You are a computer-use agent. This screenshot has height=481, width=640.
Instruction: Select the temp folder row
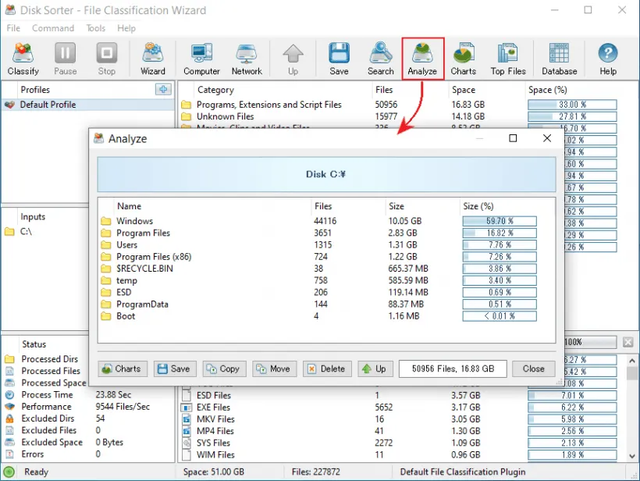pyautogui.click(x=327, y=280)
